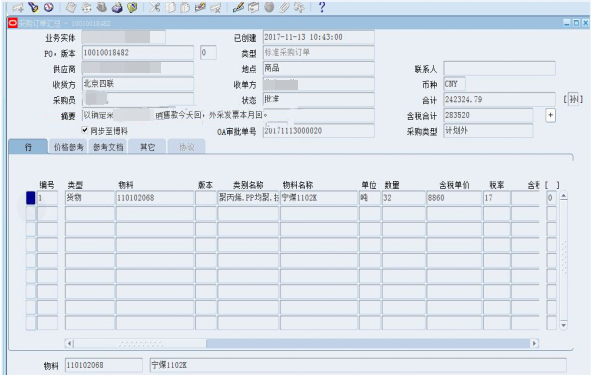Screen dimensions: 592x377
Task: Click the Close Form icon next to Print
Action: point(133,7)
